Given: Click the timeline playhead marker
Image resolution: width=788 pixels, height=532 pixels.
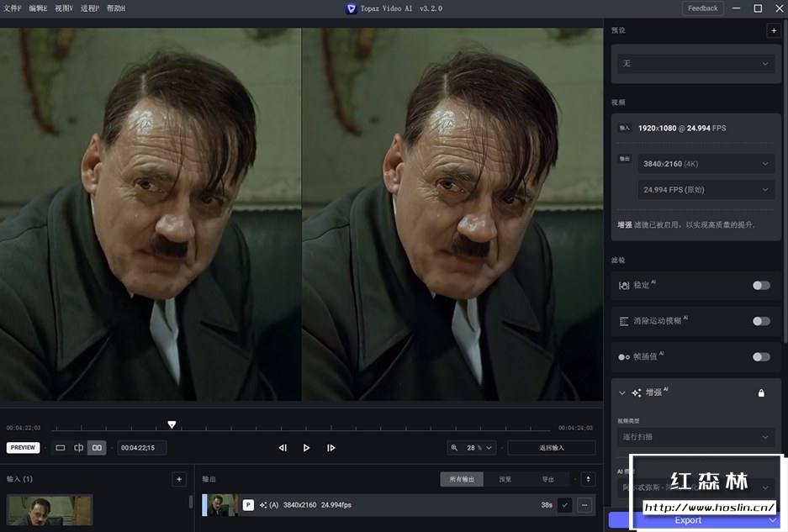Looking at the screenshot, I should click(x=172, y=425).
